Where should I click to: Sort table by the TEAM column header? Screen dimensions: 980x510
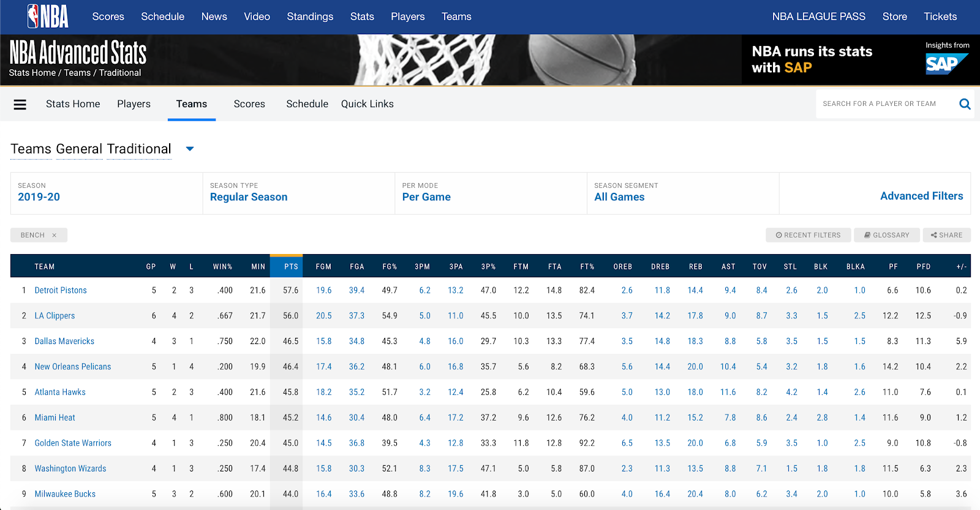(45, 267)
